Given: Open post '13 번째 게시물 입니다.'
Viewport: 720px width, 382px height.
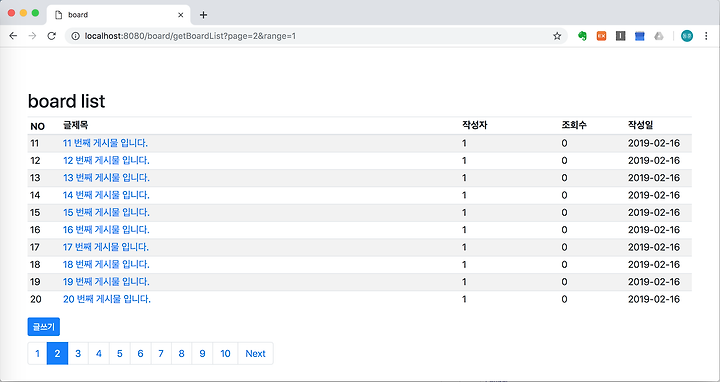Looking at the screenshot, I should click(106, 178).
